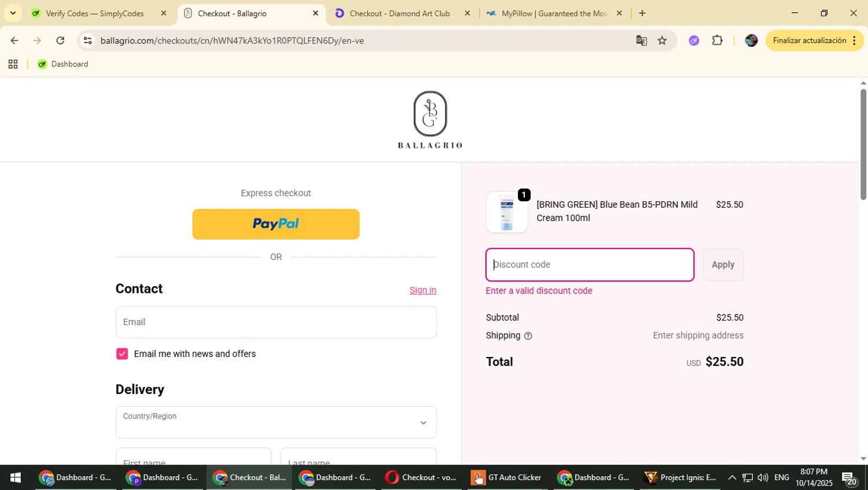Go forward using browser forward arrow

pyautogui.click(x=37, y=40)
